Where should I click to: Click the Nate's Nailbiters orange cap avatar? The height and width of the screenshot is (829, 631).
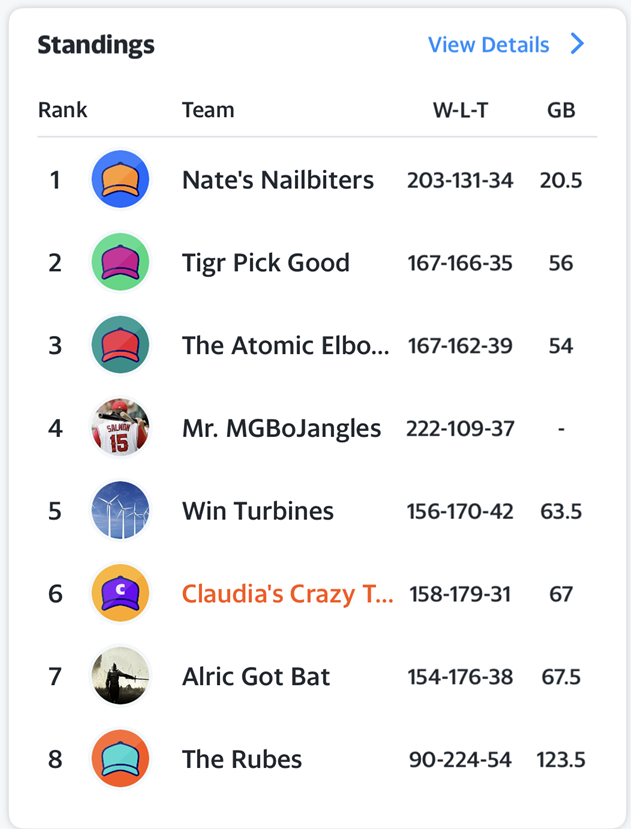(120, 179)
